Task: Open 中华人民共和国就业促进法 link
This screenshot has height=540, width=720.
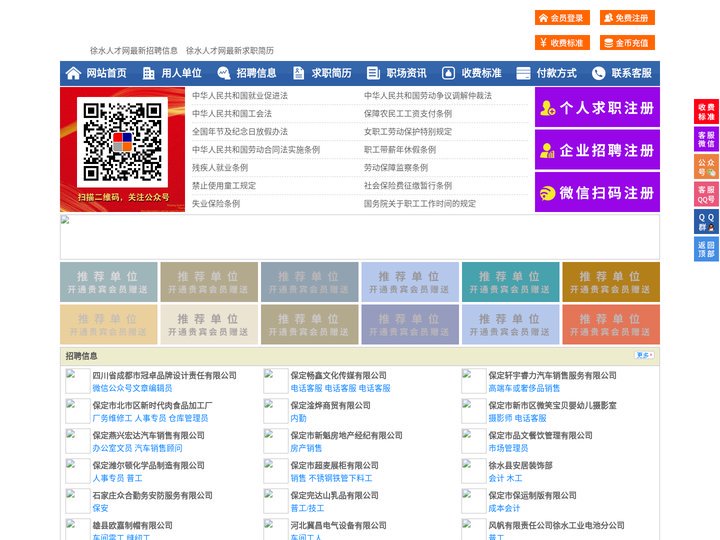Action: tap(240, 96)
